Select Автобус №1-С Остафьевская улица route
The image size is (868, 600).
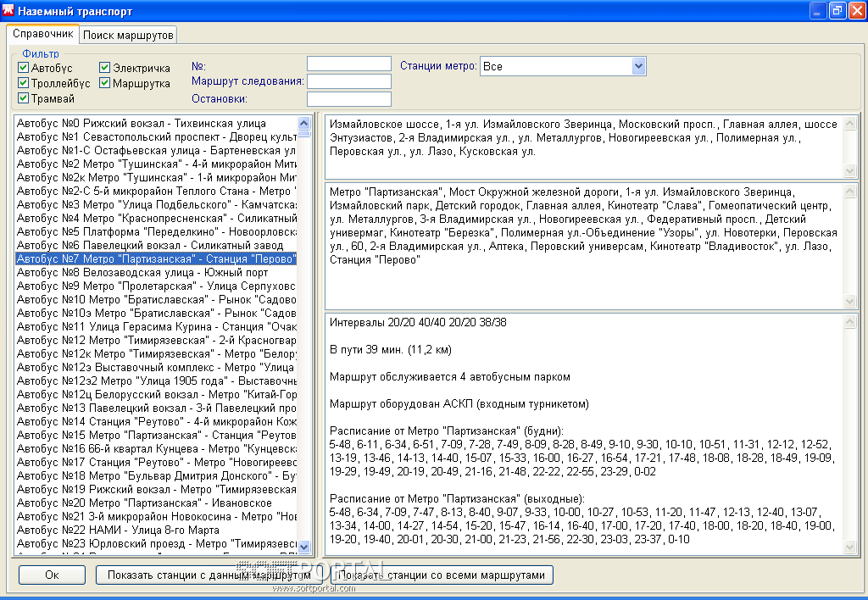(156, 151)
